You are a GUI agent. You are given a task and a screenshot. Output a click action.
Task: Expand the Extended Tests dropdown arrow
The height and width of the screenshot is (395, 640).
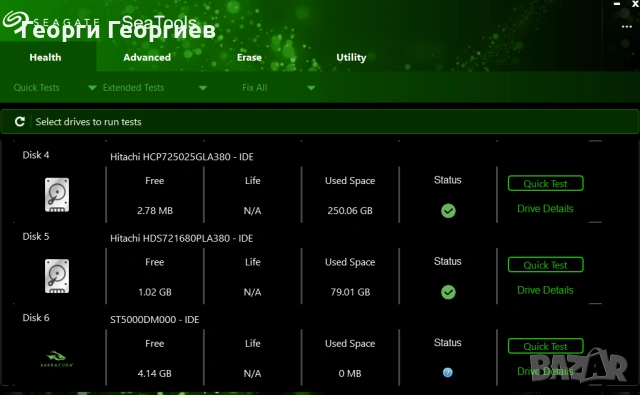pyautogui.click(x=203, y=88)
